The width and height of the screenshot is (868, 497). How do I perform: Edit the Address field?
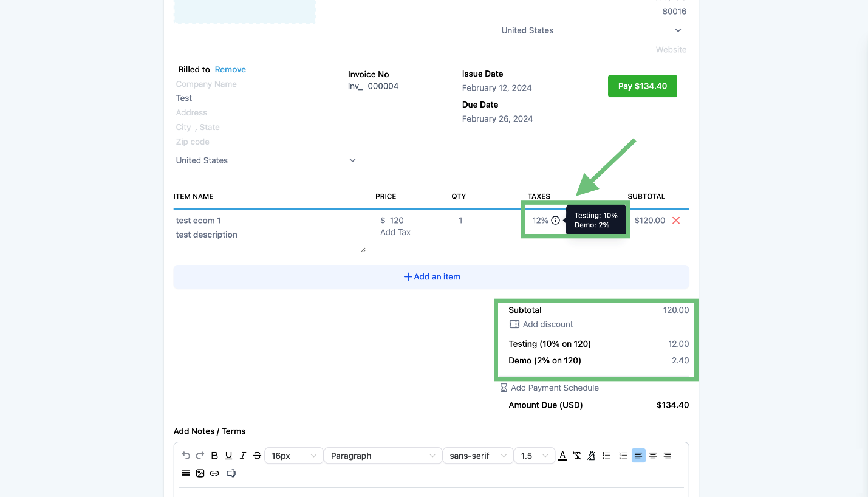pyautogui.click(x=192, y=112)
